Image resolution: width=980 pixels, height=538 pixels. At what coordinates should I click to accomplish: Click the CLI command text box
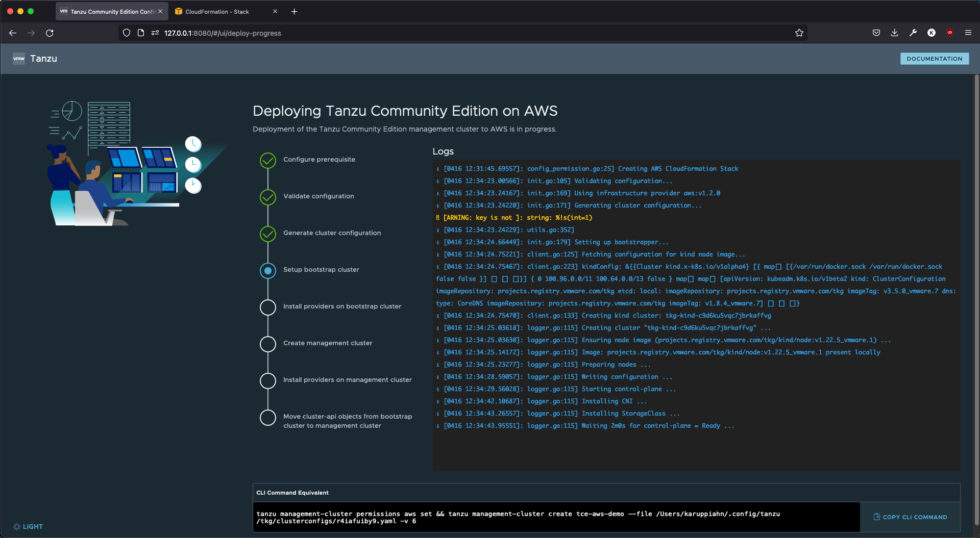pyautogui.click(x=556, y=518)
